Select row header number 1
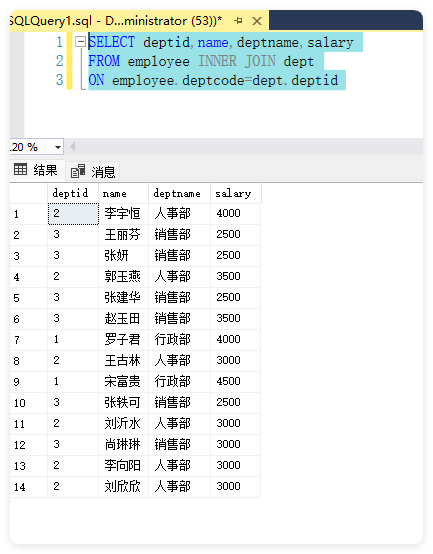Screen dimensions: 433x554 [x=29, y=214]
